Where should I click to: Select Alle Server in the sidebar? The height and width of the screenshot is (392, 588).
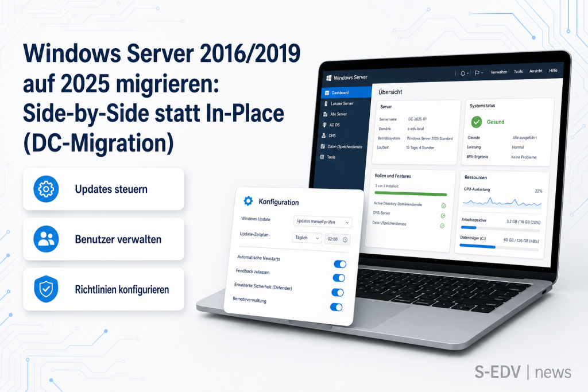coord(338,114)
